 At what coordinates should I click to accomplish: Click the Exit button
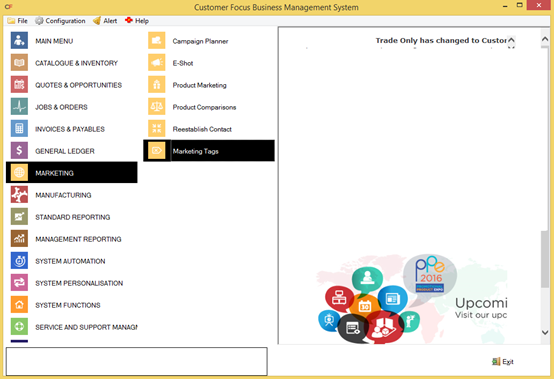[x=503, y=361]
